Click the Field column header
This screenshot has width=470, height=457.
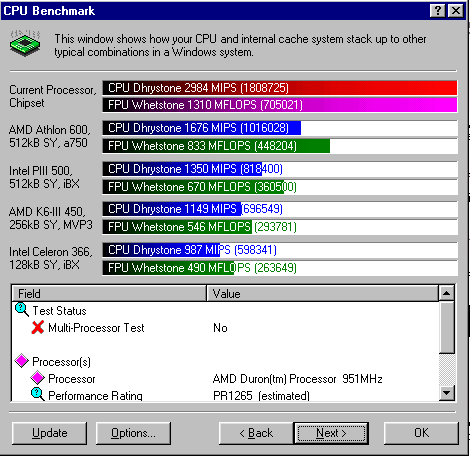109,293
